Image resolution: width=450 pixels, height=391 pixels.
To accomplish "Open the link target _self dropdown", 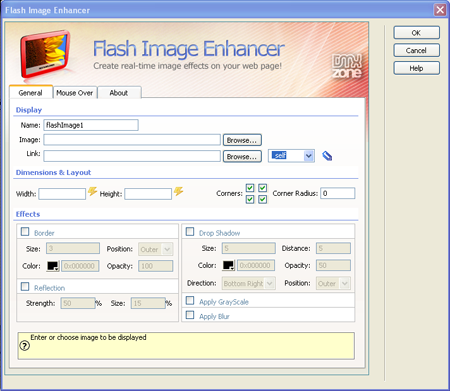I will (291, 156).
